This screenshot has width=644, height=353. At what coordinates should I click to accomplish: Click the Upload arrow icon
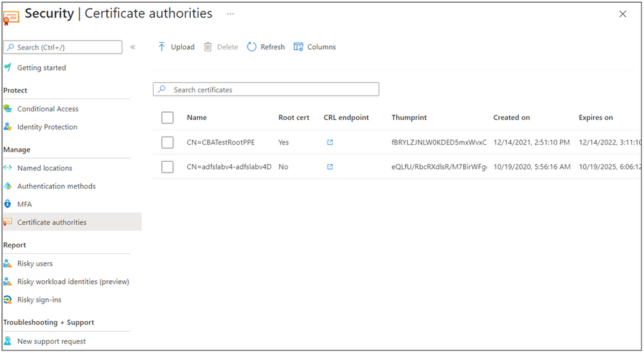click(x=161, y=47)
